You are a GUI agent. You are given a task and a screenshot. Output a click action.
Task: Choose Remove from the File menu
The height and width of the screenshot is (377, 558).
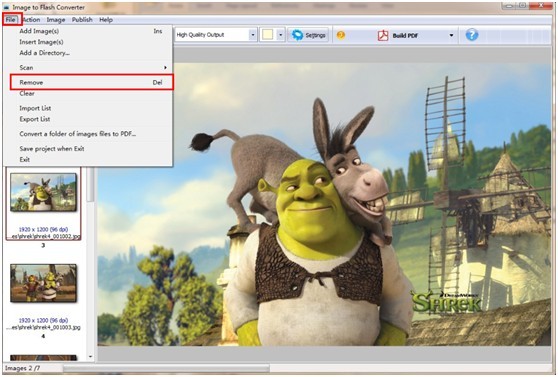click(x=91, y=82)
